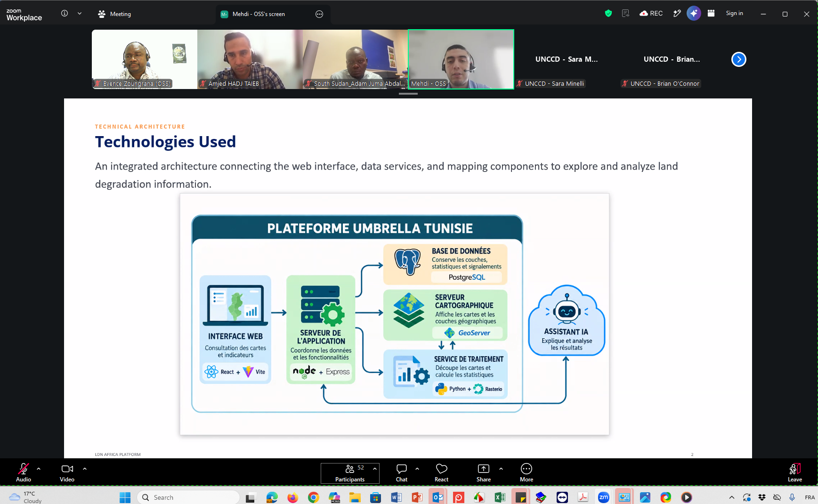Open the Chat panel
Screen dimensions: 818x504
tap(402, 472)
